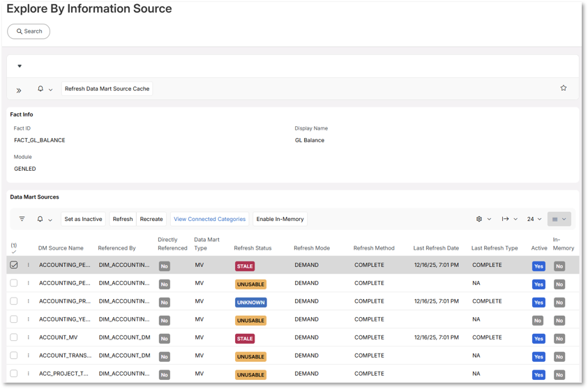The width and height of the screenshot is (588, 389).
Task: Open dropdown next to Data Mart Sources bell
Action: click(x=50, y=220)
